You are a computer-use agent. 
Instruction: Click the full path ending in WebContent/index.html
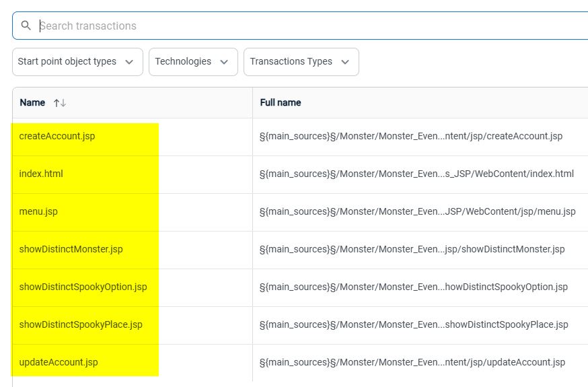(416, 174)
